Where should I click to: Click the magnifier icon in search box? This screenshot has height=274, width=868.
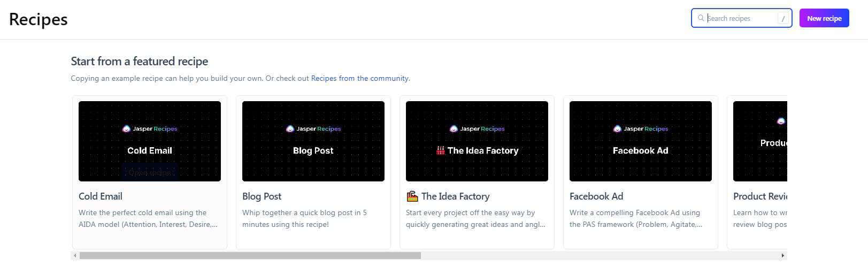[701, 18]
